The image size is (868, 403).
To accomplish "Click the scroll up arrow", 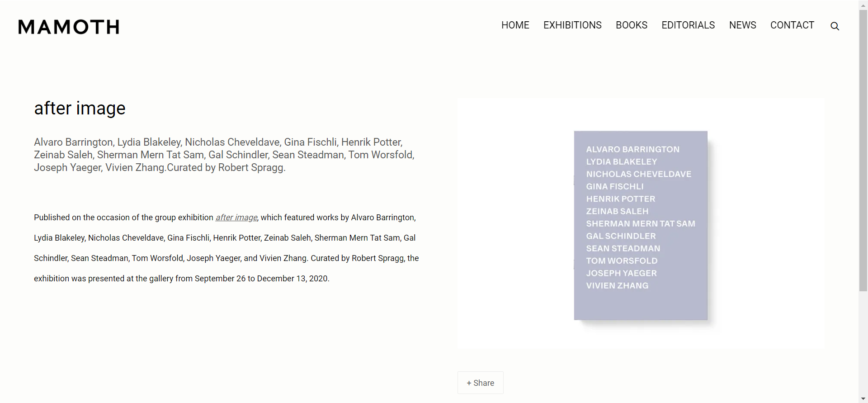I will coord(863,4).
